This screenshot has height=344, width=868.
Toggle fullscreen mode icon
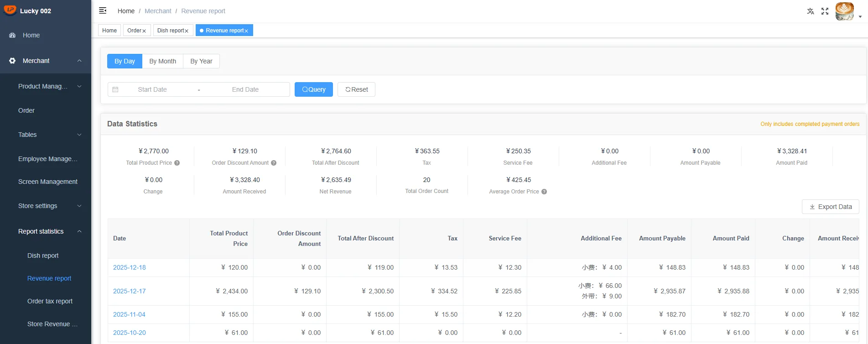tap(825, 11)
